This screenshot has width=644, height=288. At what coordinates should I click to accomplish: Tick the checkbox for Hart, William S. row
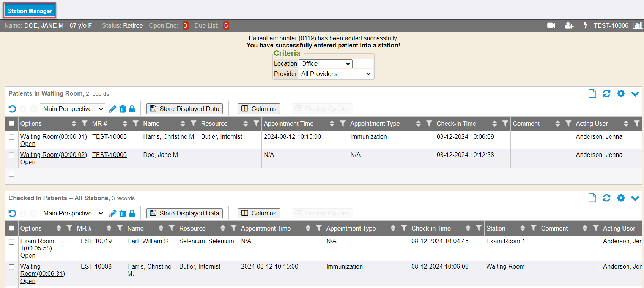tap(12, 242)
